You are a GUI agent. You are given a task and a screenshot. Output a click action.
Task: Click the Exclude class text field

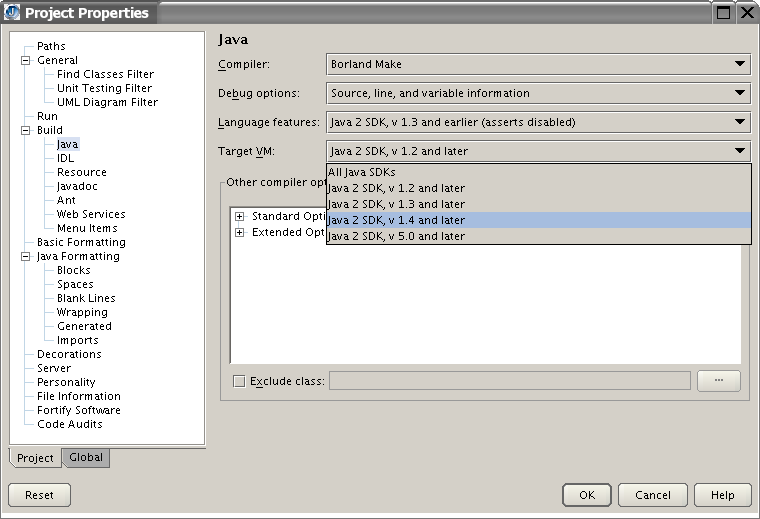[510, 380]
